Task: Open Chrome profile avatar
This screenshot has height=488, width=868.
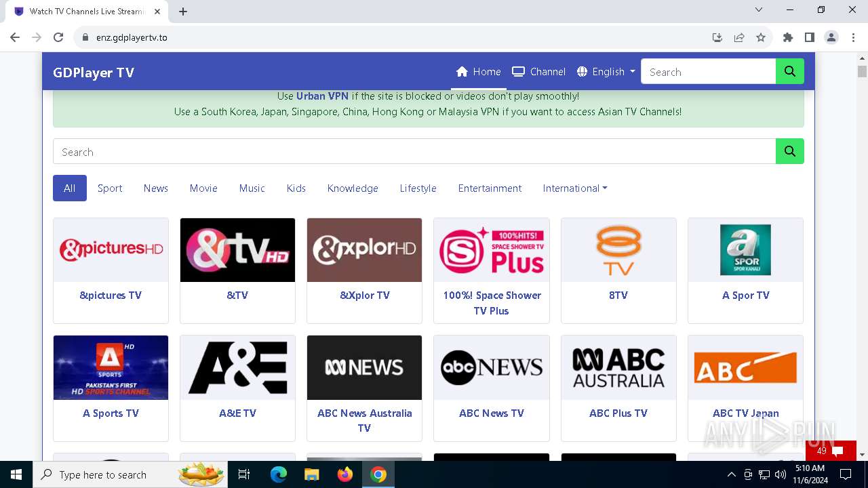Action: point(831,37)
